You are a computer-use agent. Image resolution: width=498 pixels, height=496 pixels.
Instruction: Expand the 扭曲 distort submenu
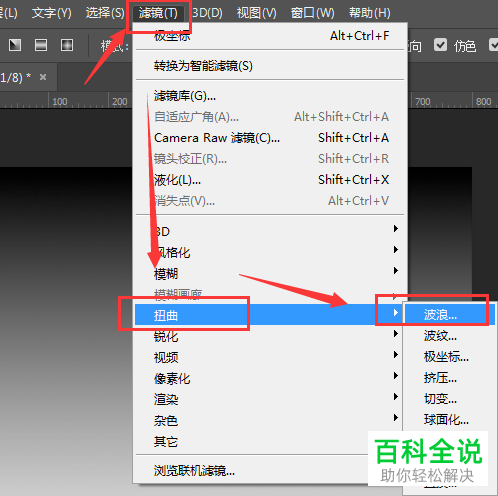270,315
